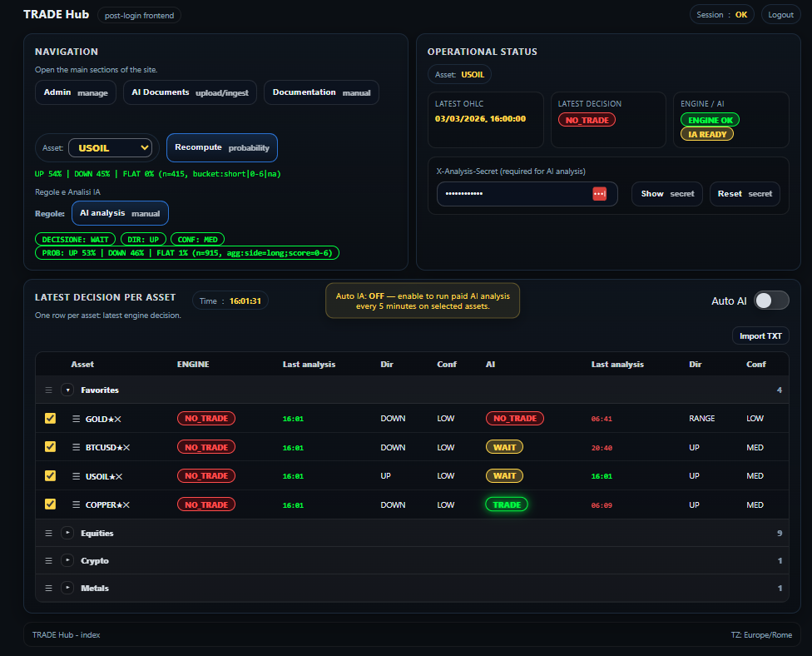The image size is (812, 656).
Task: Uncheck the COPPER row checkbox
Action: [50, 504]
